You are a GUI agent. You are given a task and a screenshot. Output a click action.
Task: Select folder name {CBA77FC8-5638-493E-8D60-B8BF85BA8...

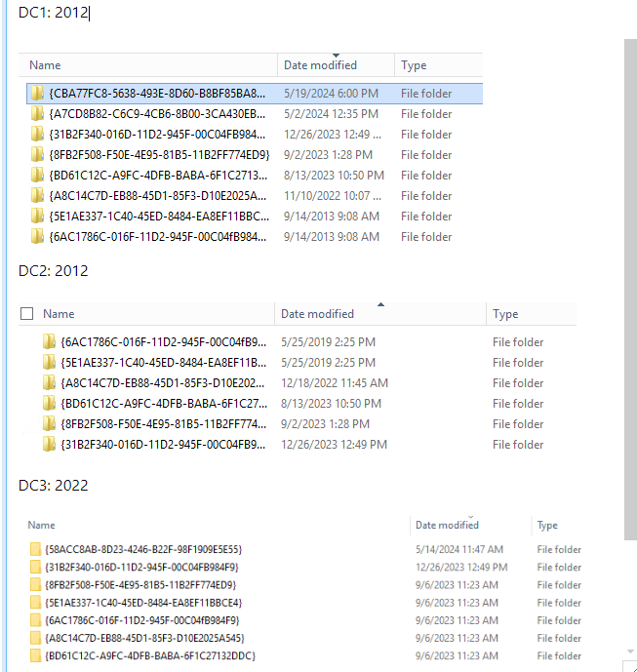(x=157, y=94)
